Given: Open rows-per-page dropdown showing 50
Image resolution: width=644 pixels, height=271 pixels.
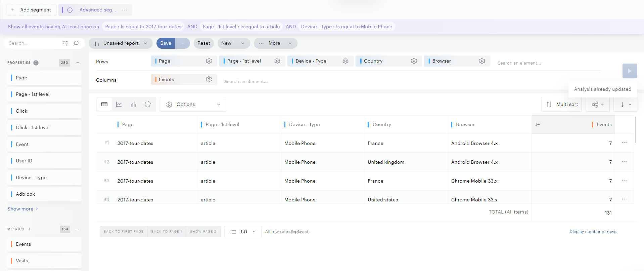Looking at the screenshot, I should pos(243,232).
